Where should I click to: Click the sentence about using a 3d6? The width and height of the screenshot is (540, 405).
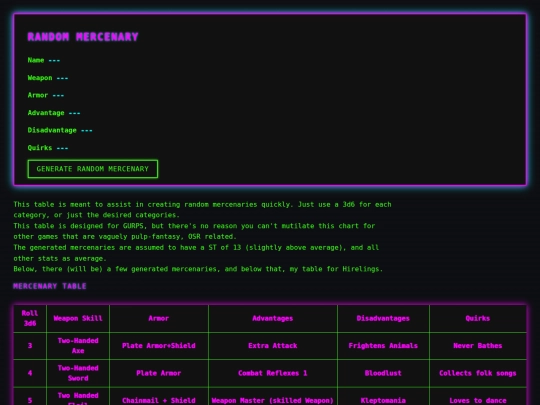point(202,209)
